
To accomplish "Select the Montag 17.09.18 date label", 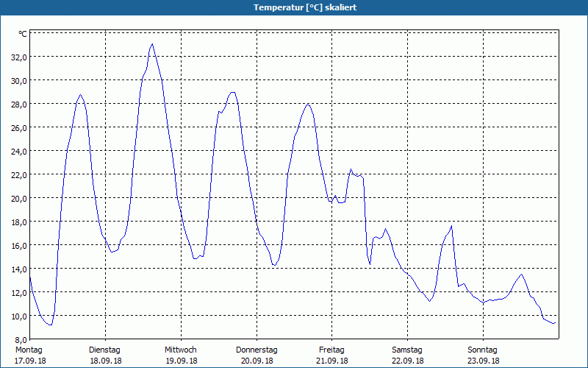I will (x=29, y=355).
